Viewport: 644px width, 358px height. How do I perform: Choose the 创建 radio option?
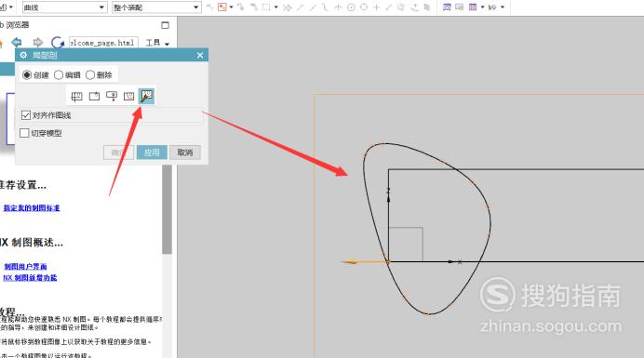coord(35,75)
